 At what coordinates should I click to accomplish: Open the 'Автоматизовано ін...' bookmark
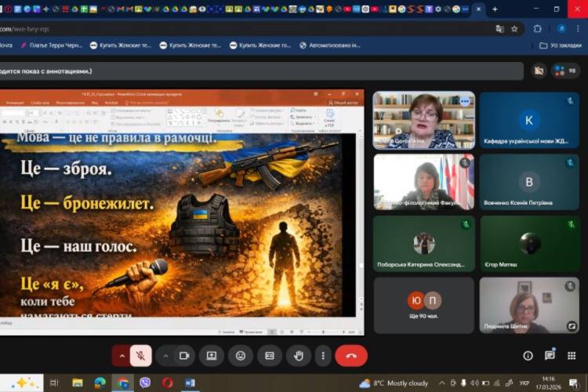[x=330, y=45]
